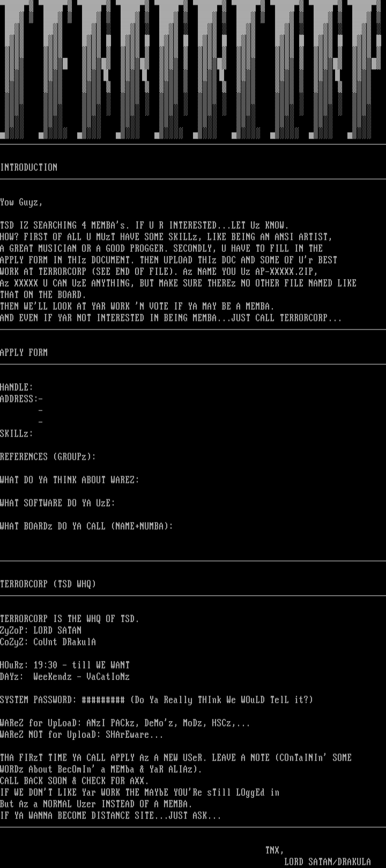Click the WHAT BOARDz DO YA CALL field
Viewport: 386px width, 868px height.
click(x=86, y=526)
